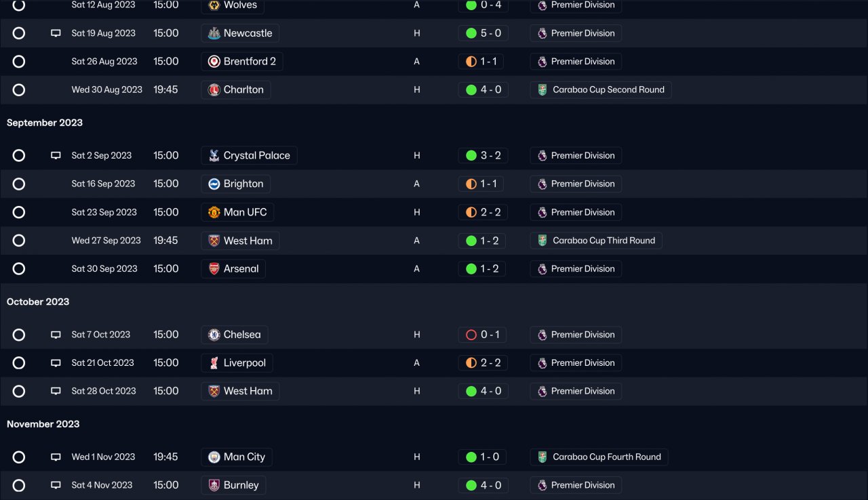
Task: Click the green win indicator for Burnley match
Action: point(471,485)
